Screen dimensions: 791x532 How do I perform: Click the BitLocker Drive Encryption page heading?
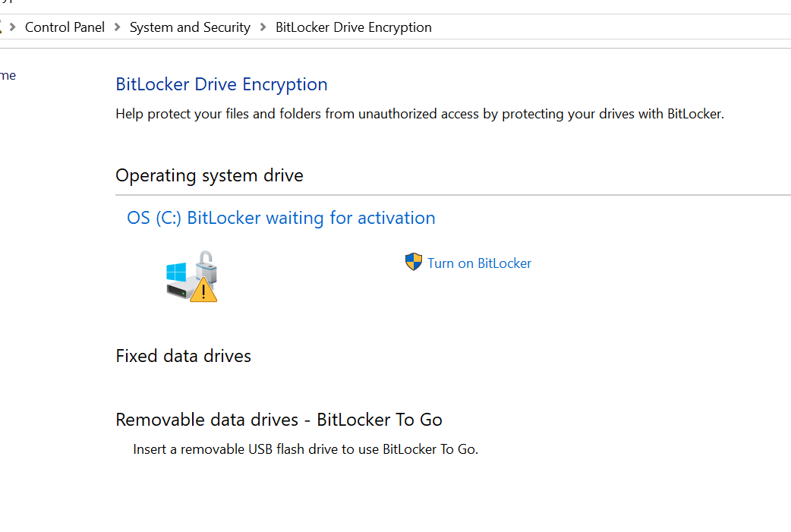pos(221,84)
